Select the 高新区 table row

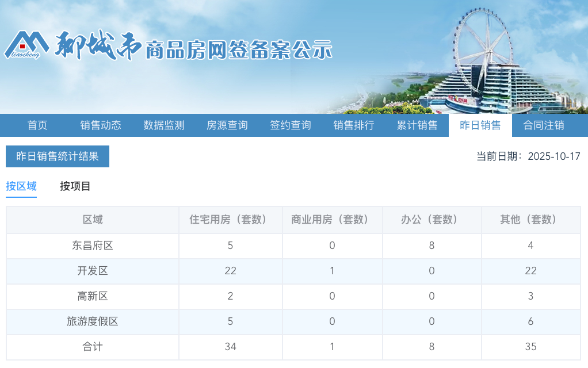(93, 296)
